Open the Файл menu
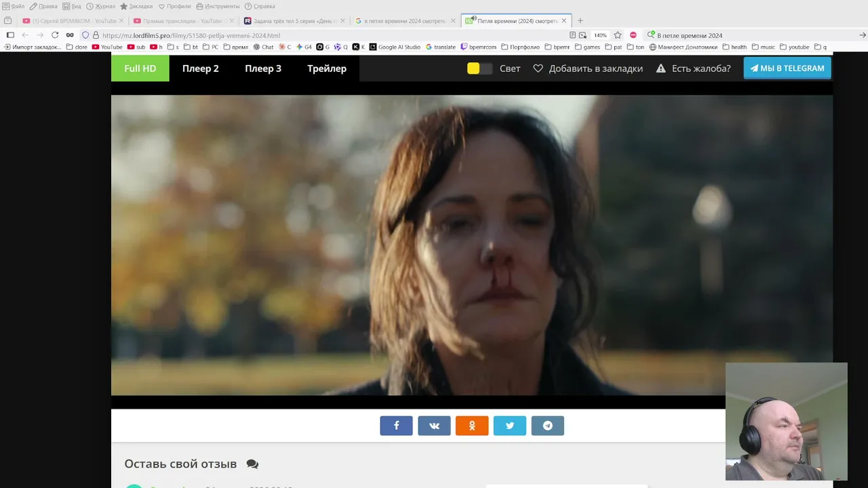This screenshot has width=868, height=488. click(14, 6)
